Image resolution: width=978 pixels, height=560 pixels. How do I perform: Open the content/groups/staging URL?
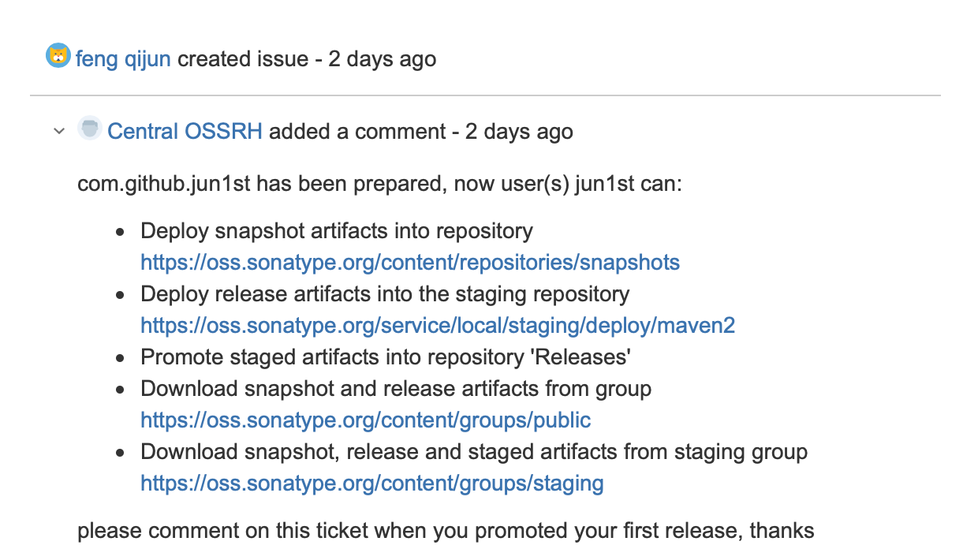click(x=372, y=483)
